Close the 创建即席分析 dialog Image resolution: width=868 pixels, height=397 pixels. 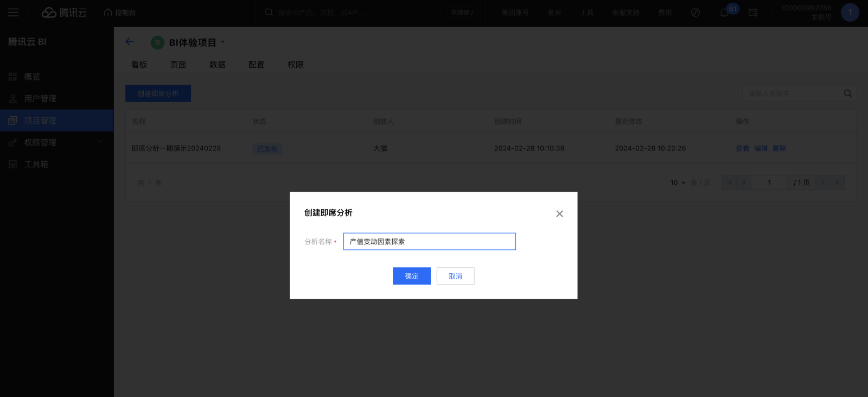tap(559, 214)
